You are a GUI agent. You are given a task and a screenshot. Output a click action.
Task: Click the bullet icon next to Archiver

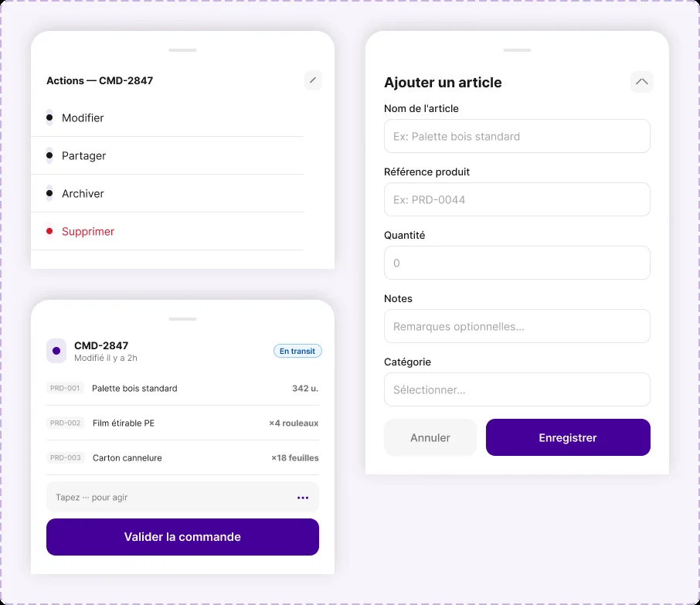pos(49,193)
